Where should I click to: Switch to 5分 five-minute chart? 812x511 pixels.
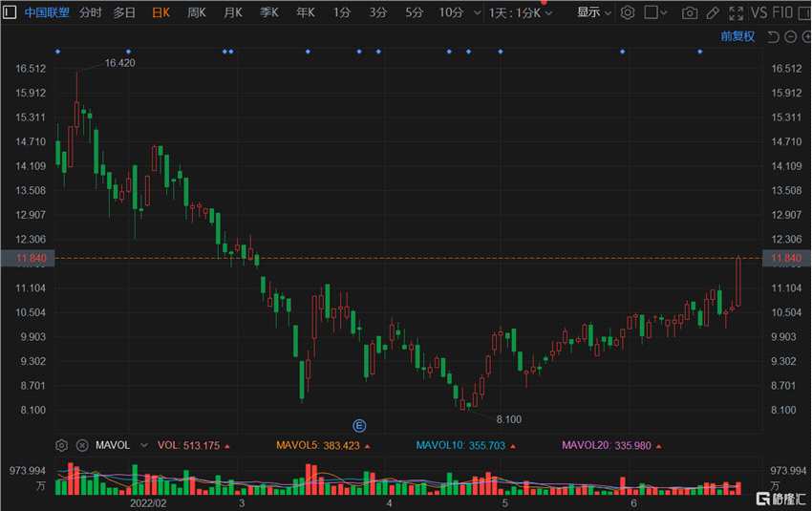click(414, 12)
